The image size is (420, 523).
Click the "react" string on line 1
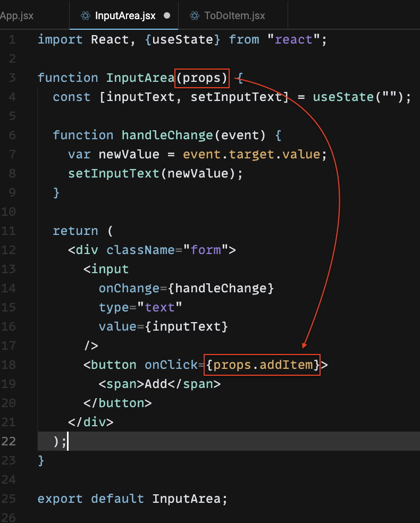pos(293,40)
